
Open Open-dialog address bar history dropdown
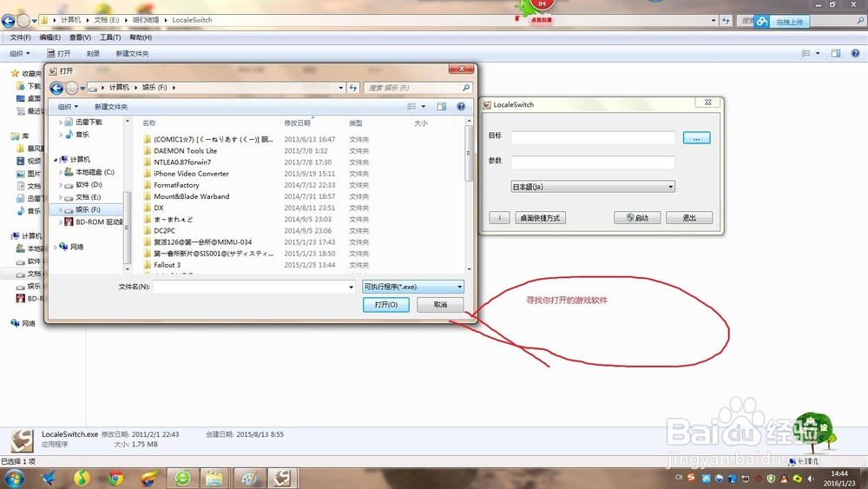click(341, 88)
